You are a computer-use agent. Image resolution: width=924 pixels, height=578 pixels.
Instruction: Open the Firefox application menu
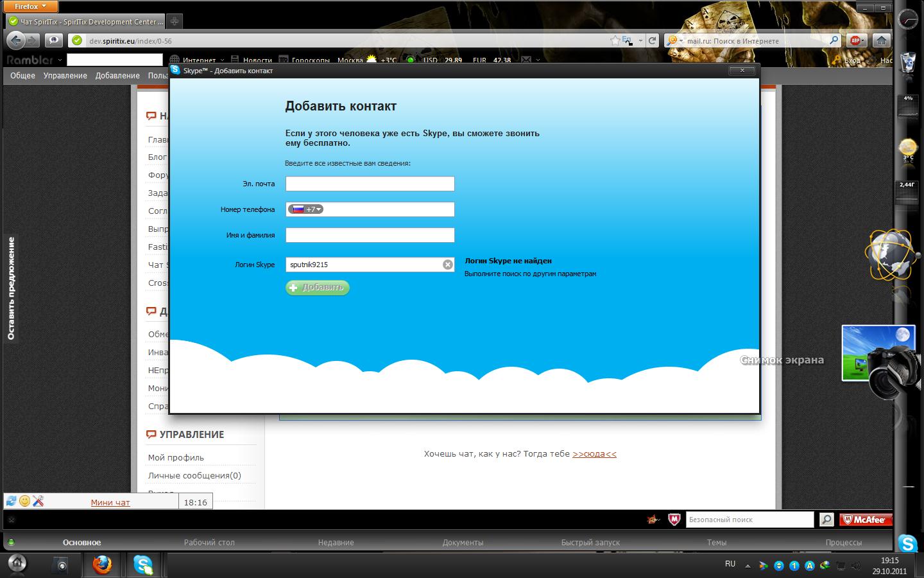coord(31,6)
